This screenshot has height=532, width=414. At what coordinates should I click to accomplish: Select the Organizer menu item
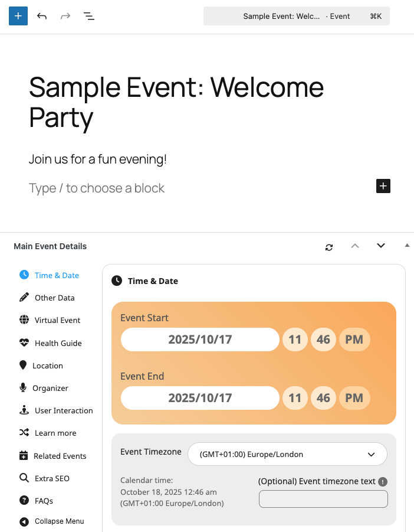[50, 388]
